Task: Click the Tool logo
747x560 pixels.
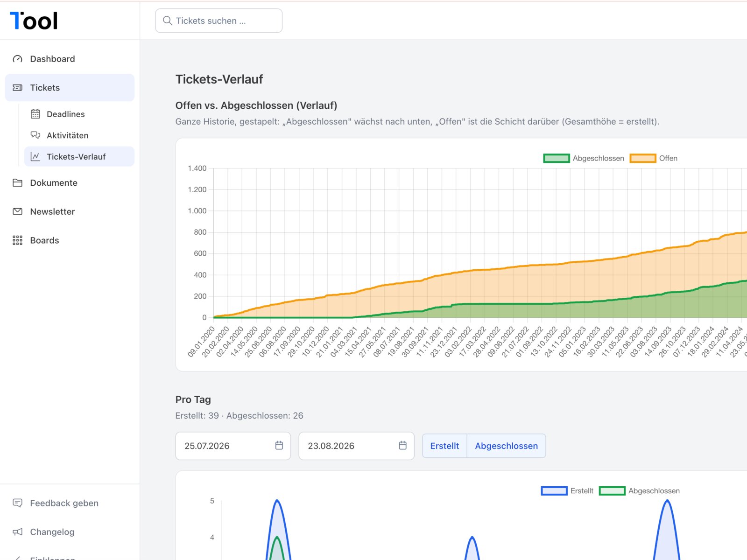Action: 34,21
